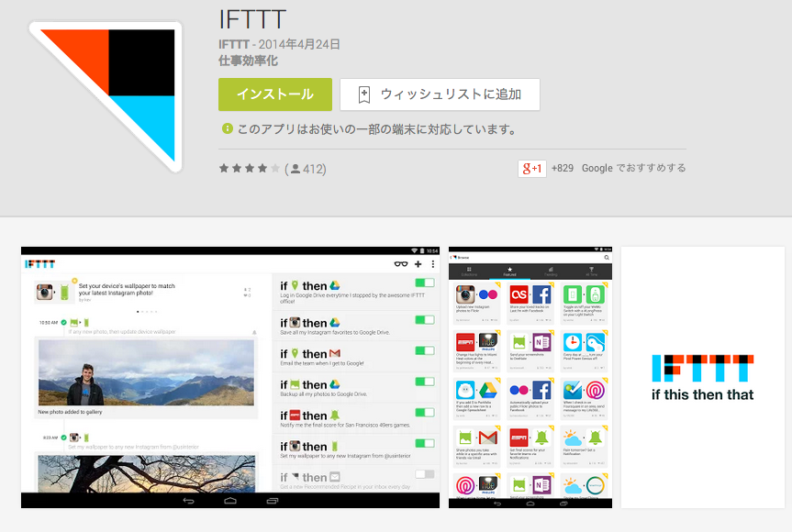This screenshot has width=792, height=532.
Task: Click the recent apps button in tablet screenshot
Action: pyautogui.click(x=273, y=501)
